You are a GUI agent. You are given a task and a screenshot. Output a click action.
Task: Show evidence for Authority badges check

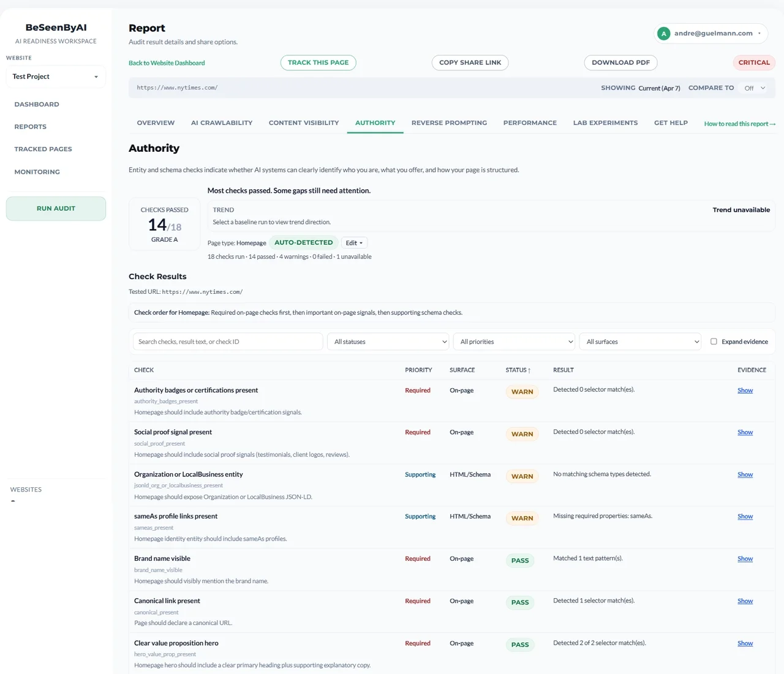click(745, 391)
